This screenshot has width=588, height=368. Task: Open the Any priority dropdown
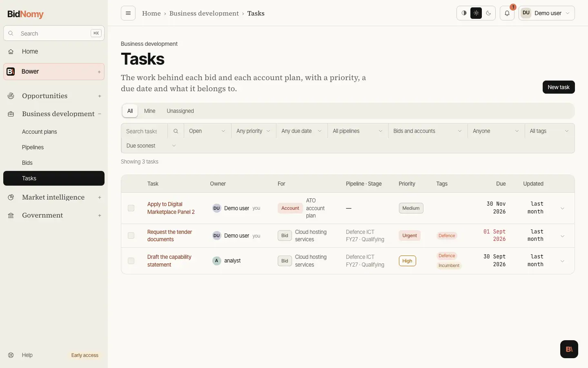[254, 131]
